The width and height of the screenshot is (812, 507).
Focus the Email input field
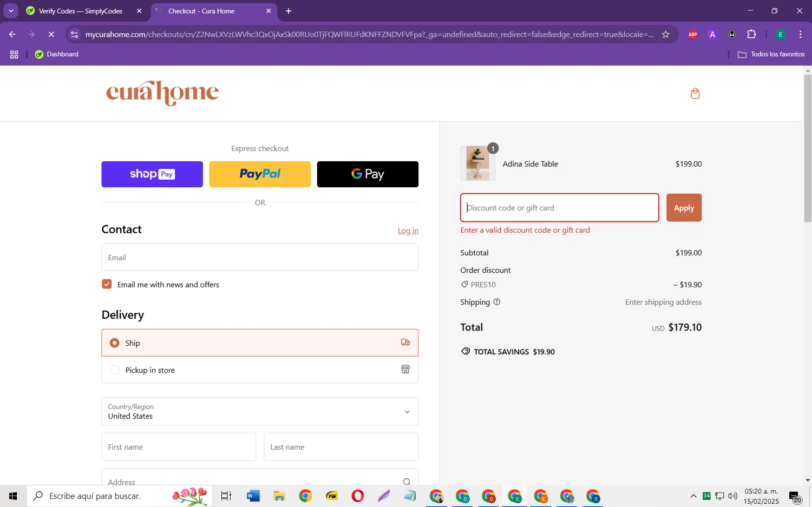[x=260, y=257]
